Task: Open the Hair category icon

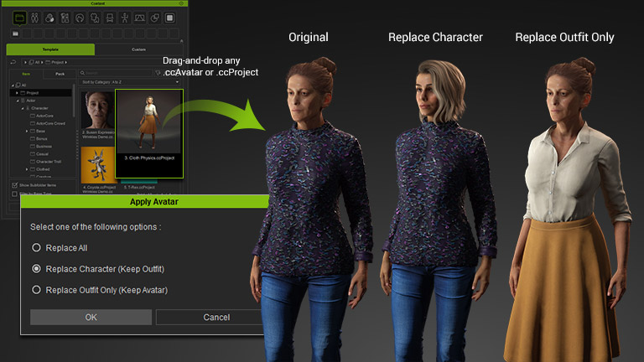Action: tap(80, 18)
